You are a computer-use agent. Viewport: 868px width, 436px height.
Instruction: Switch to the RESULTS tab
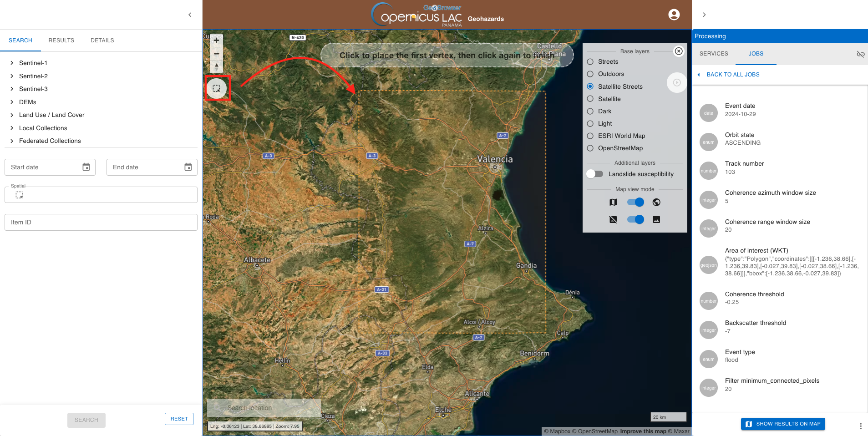coord(61,41)
